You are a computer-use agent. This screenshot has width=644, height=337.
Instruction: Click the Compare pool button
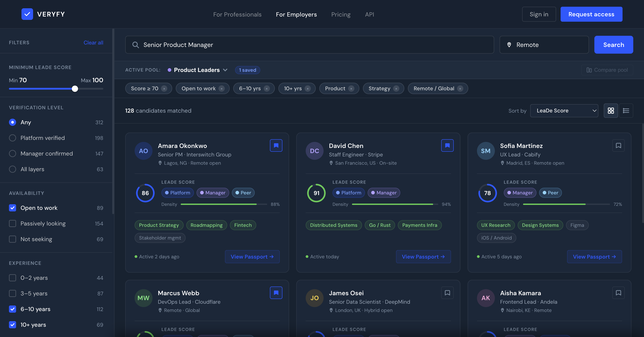[x=607, y=70]
